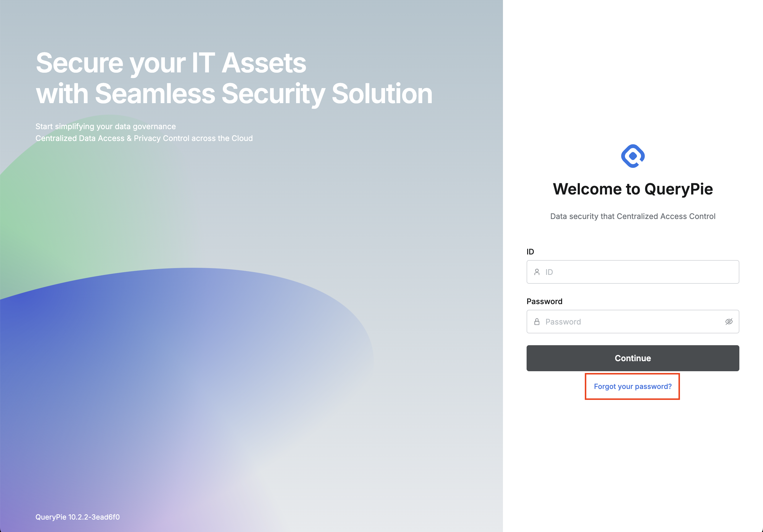Click the "Centralized Data Access & Privacy Control" line
The image size is (763, 532).
pyautogui.click(x=144, y=138)
